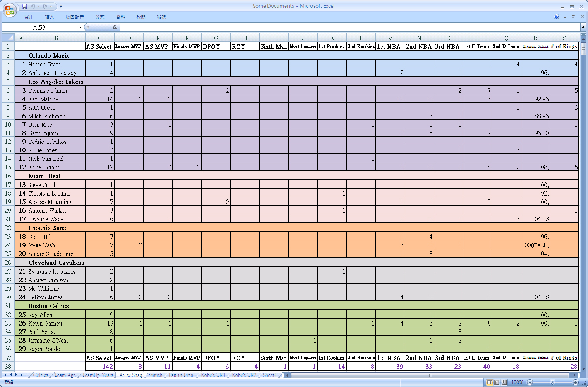Switch to the Kobe's TR1 sheet tab
This screenshot has width=588, height=387.
213,375
